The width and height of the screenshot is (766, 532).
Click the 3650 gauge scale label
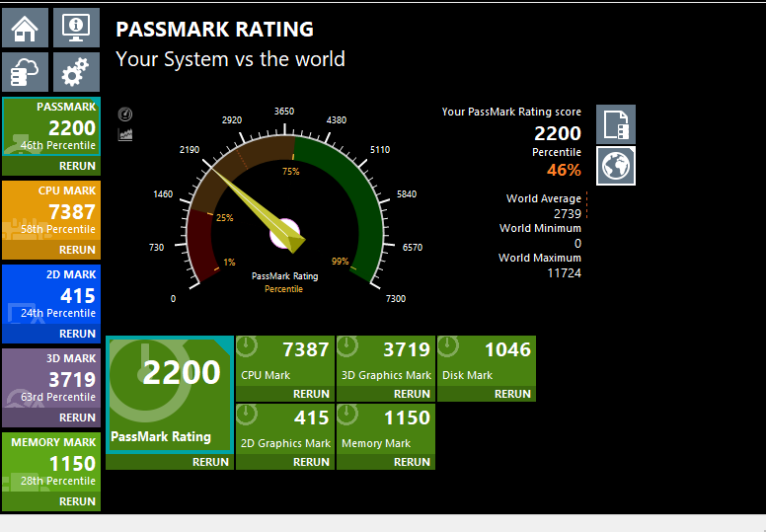[x=284, y=112]
